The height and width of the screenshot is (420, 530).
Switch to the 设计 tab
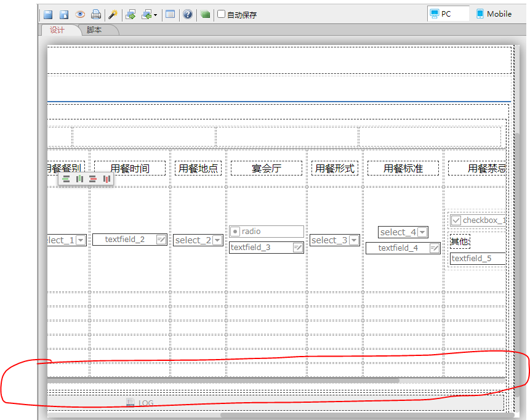pyautogui.click(x=57, y=30)
